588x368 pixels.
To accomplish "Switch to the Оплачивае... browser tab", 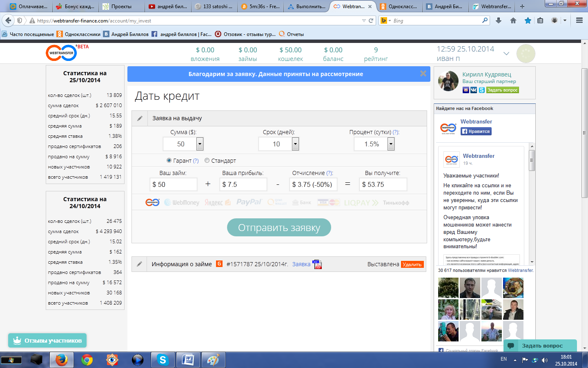I will pos(29,6).
